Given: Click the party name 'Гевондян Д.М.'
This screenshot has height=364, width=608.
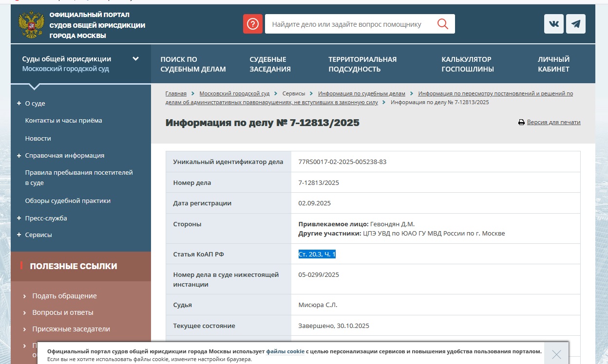Looking at the screenshot, I should pos(393,224).
